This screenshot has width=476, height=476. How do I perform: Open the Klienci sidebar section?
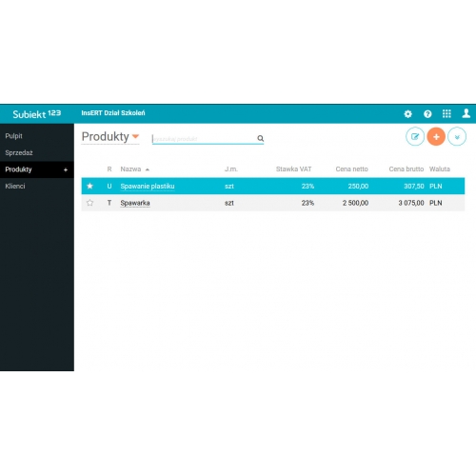pyautogui.click(x=15, y=186)
